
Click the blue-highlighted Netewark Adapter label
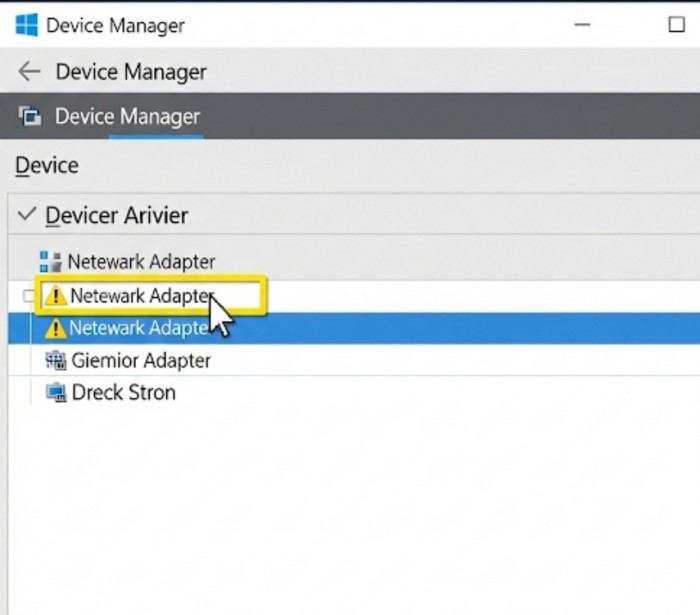click(x=138, y=328)
